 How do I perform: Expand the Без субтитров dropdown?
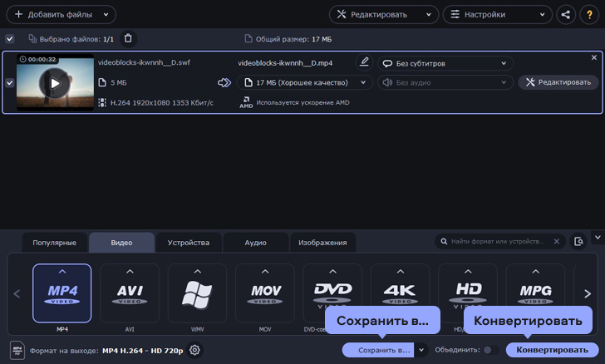pyautogui.click(x=445, y=63)
